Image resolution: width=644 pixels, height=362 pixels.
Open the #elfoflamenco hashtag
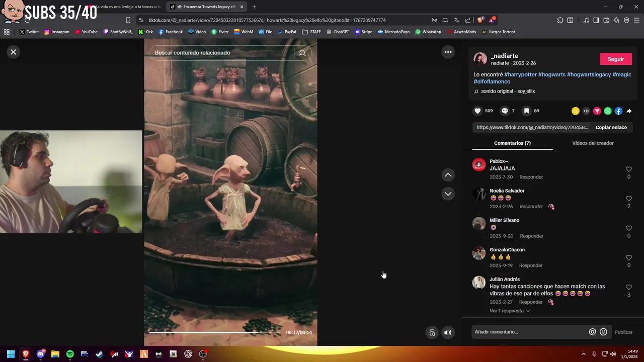(x=492, y=81)
